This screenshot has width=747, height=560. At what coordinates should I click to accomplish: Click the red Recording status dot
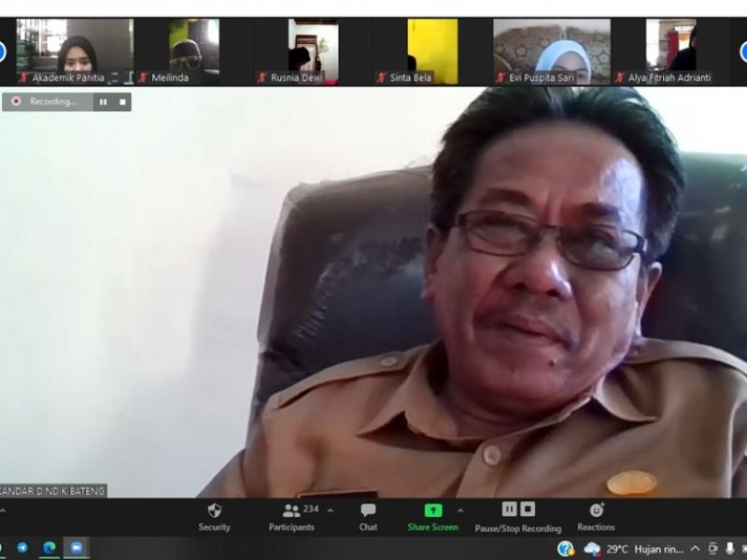point(16,102)
